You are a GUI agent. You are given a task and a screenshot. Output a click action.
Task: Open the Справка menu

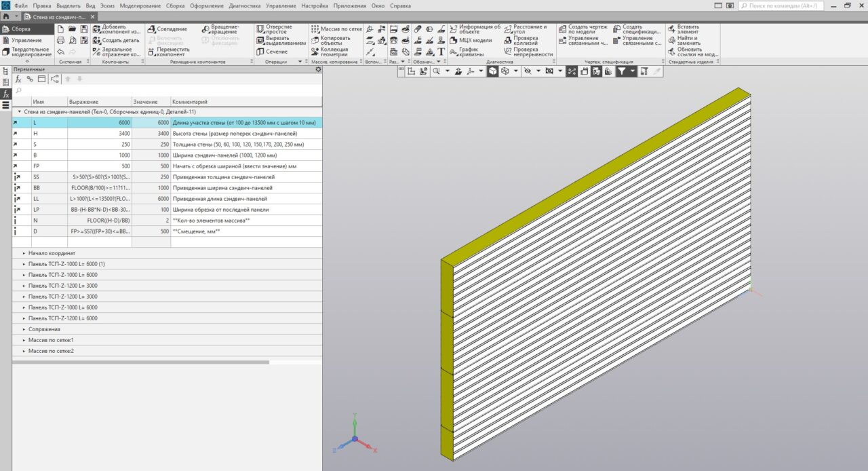(400, 5)
